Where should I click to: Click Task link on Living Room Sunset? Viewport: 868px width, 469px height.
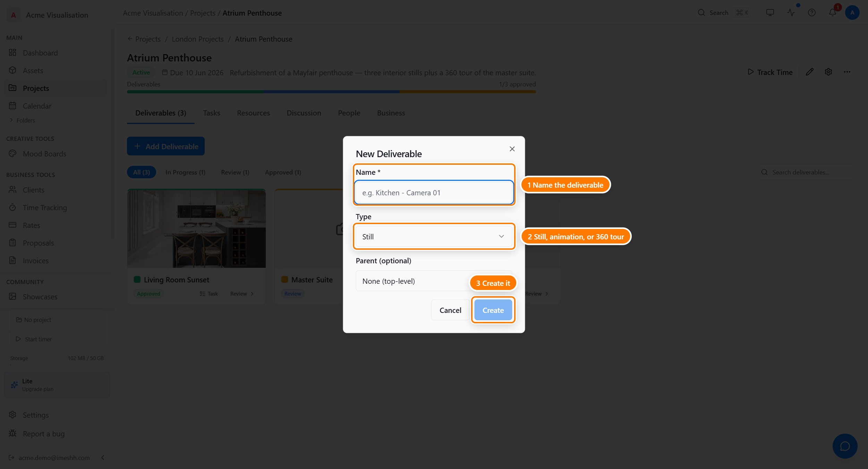click(209, 293)
